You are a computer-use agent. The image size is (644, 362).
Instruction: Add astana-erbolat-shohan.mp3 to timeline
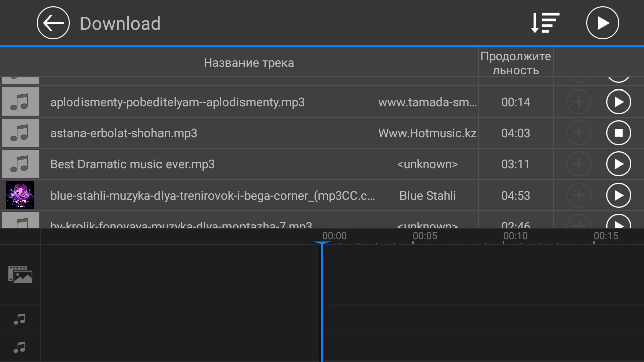[x=579, y=133]
